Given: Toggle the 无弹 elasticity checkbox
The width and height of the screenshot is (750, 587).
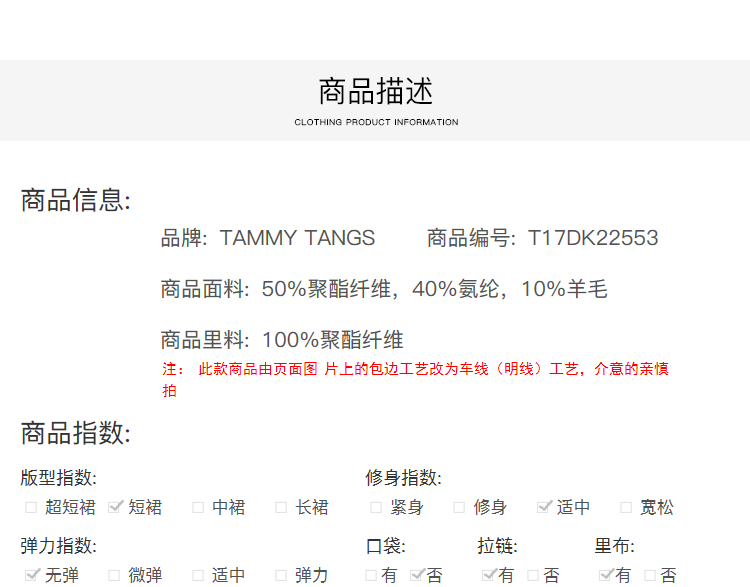Looking at the screenshot, I should (31, 575).
